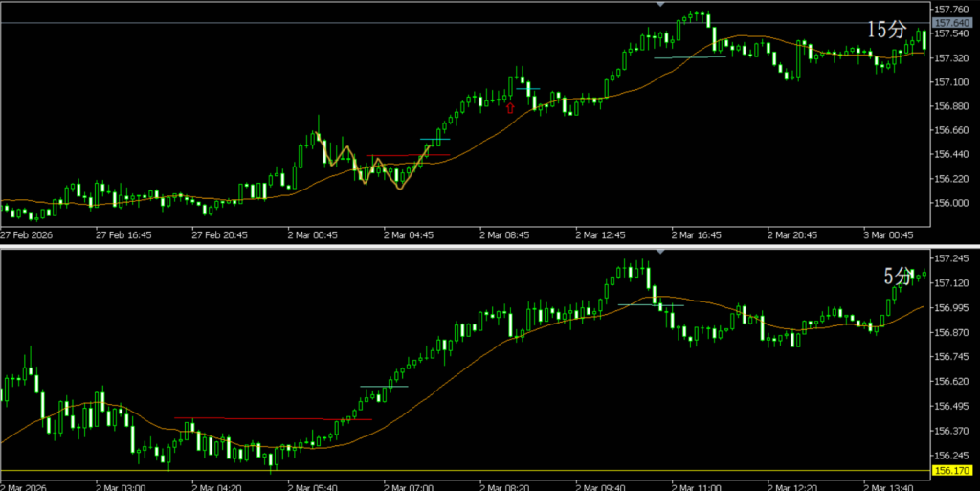The width and height of the screenshot is (980, 491).
Task: Click the chart shift triangle atop the lower chart
Action: click(x=659, y=252)
